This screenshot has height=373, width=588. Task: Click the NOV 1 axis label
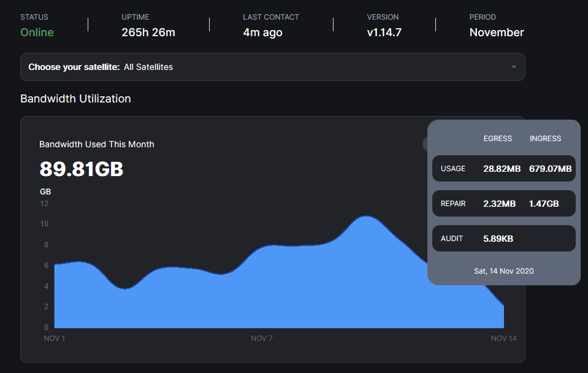55,338
